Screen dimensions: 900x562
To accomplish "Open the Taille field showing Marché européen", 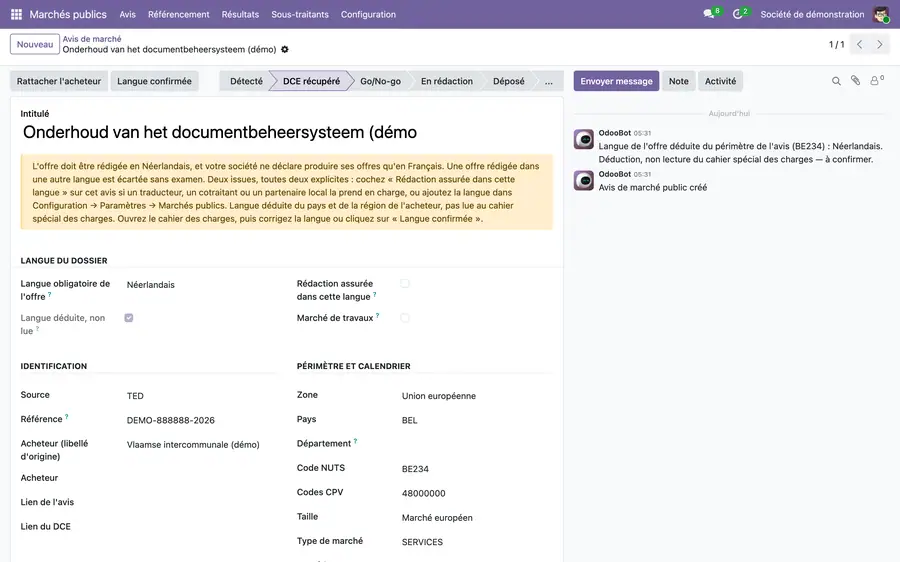I will pyautogui.click(x=476, y=518).
